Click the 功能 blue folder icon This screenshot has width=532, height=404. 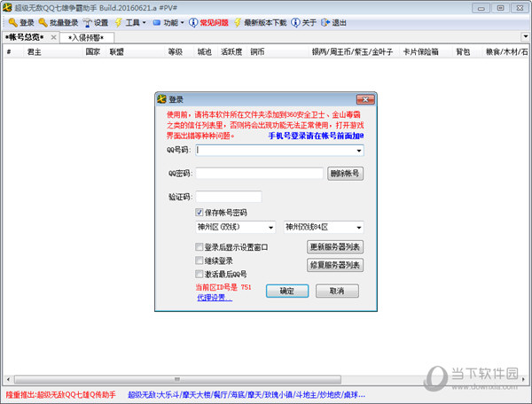coord(156,23)
